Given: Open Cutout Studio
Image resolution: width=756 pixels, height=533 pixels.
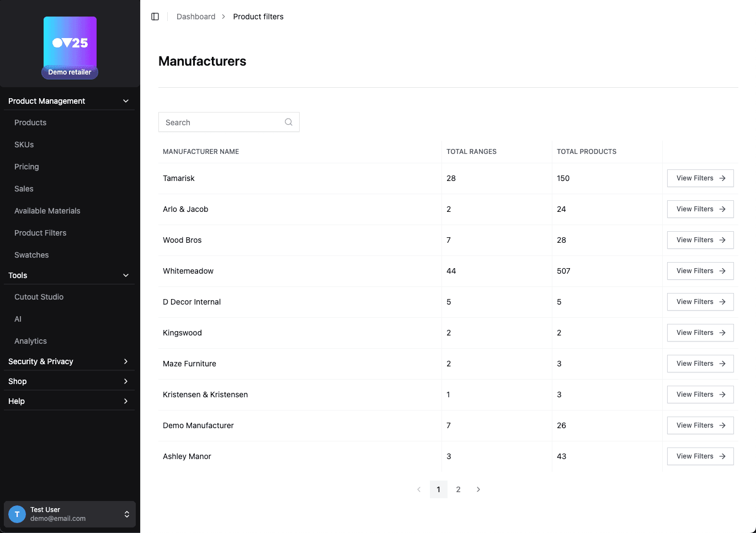Looking at the screenshot, I should [39, 297].
